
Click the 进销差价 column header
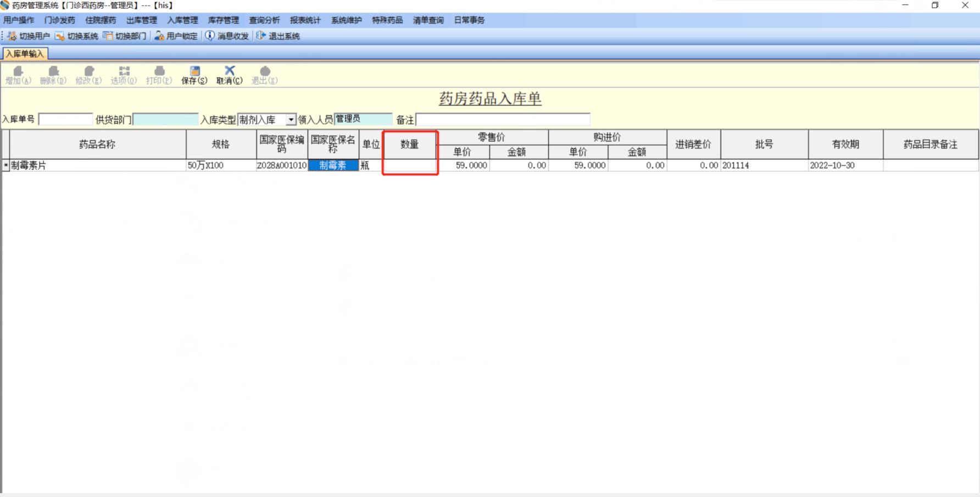pyautogui.click(x=693, y=145)
